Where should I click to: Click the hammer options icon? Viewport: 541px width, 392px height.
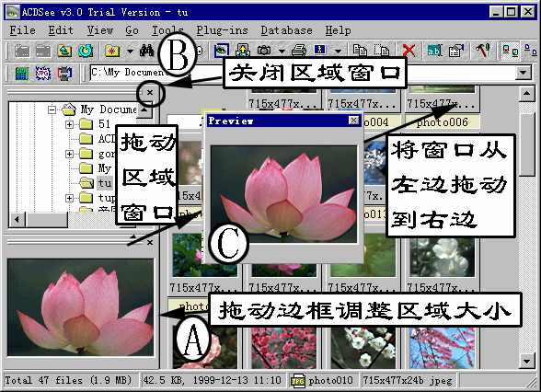coord(483,51)
